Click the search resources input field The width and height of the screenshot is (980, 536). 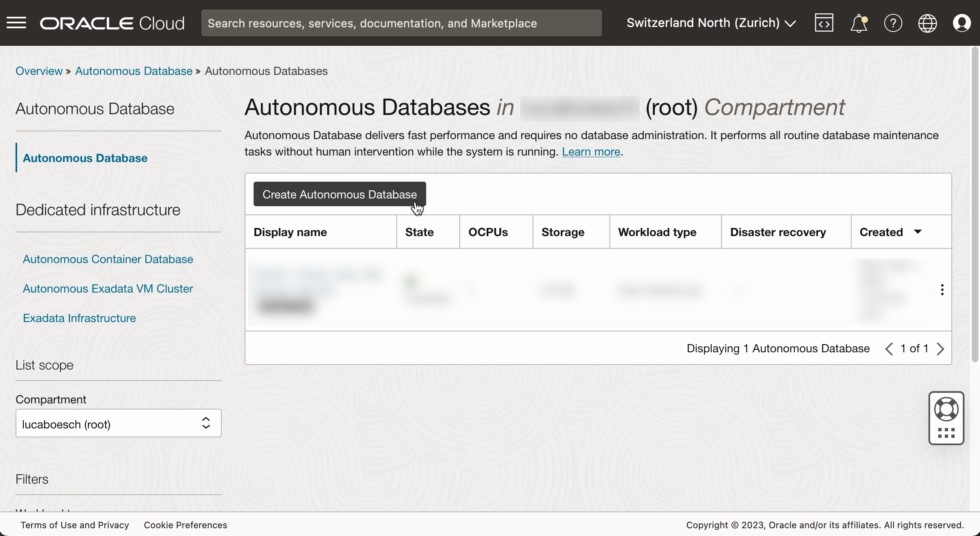point(402,23)
